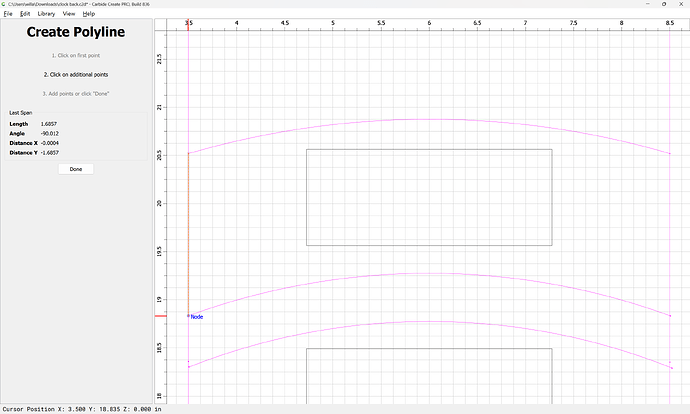Viewport: 690px width, 414px height.
Task: Click the 6 mark on the horizontal ruler
Action: [x=429, y=23]
